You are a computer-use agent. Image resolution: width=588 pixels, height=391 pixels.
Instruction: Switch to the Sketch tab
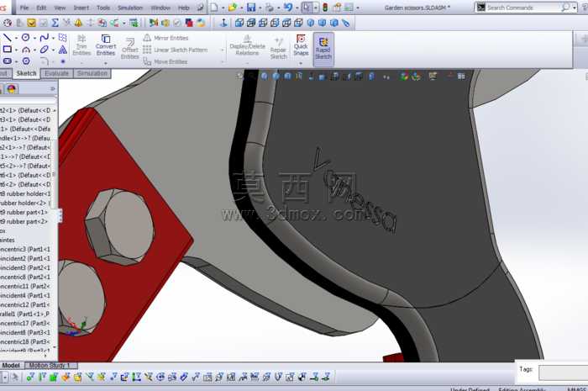pyautogui.click(x=26, y=73)
